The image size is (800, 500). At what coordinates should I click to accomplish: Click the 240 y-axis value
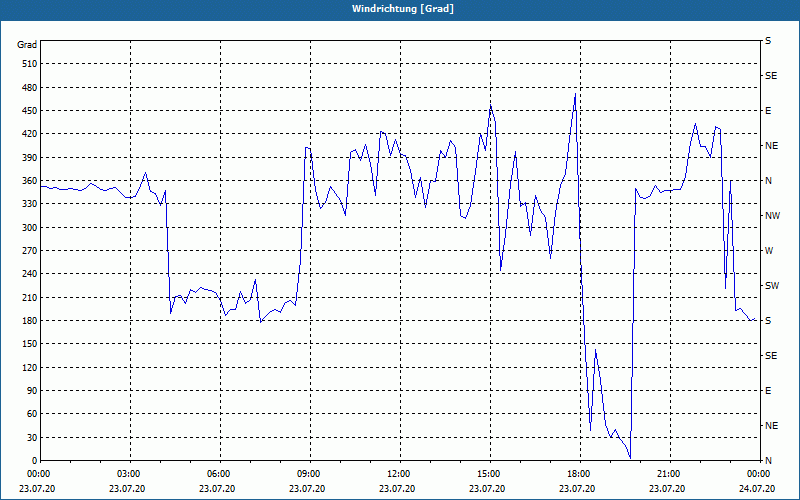pos(30,274)
